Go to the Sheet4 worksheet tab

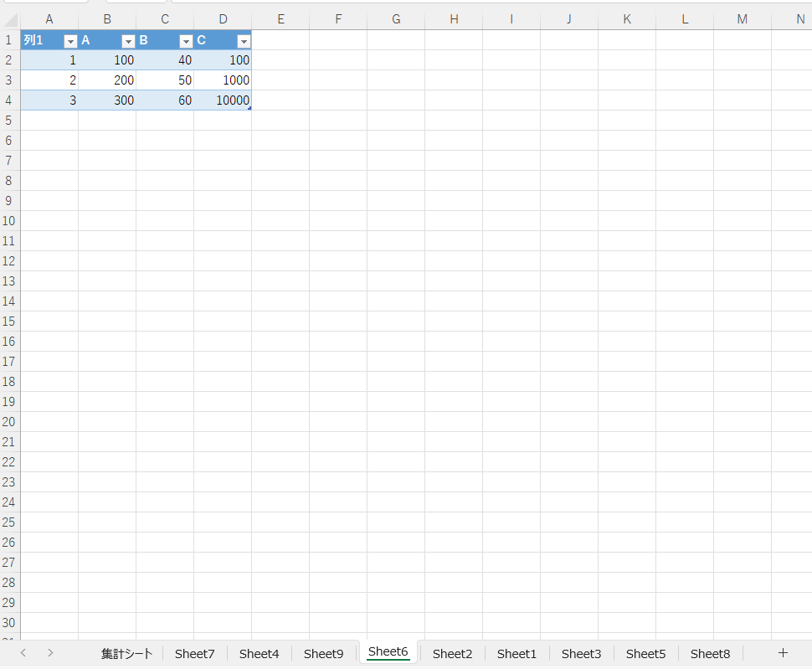click(x=260, y=654)
